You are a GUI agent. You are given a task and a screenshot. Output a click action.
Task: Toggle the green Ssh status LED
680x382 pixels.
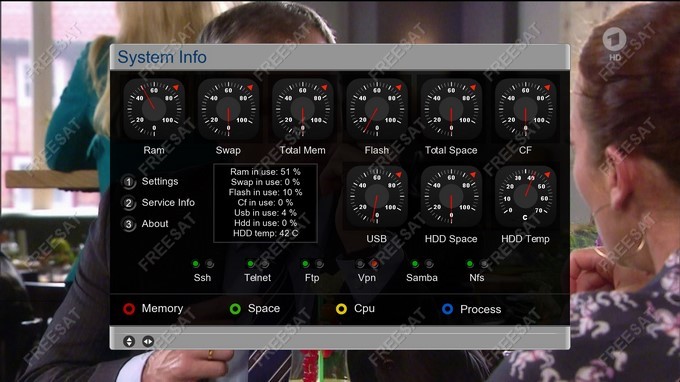point(196,264)
